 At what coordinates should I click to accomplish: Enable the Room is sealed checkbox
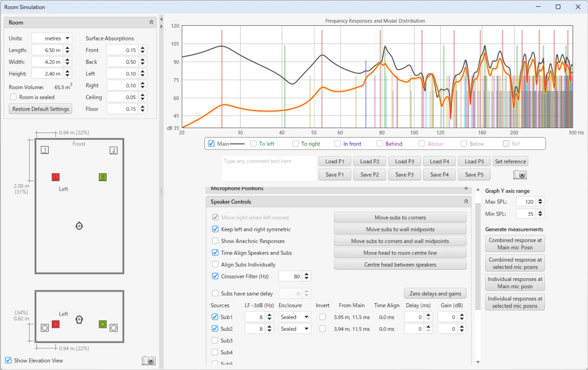click(13, 97)
